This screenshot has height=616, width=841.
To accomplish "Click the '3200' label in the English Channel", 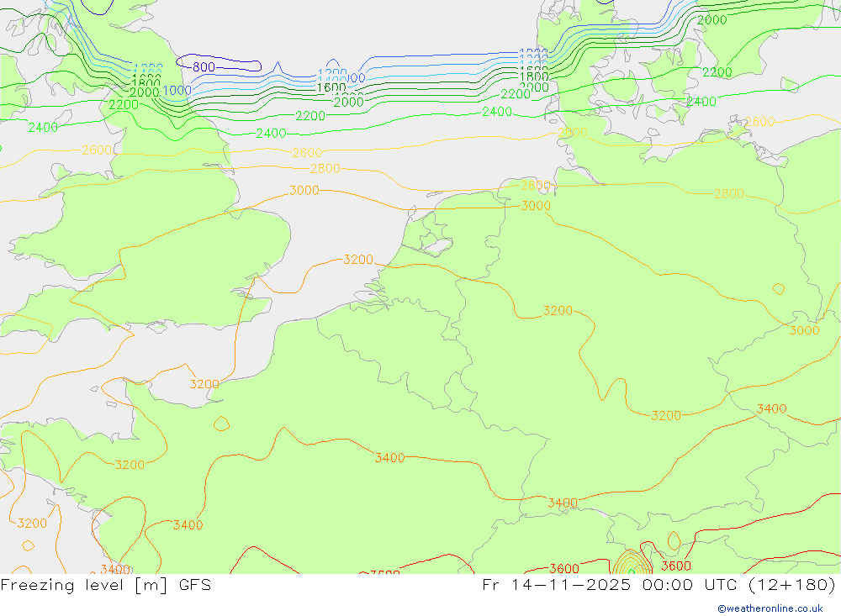I will 204,384.
